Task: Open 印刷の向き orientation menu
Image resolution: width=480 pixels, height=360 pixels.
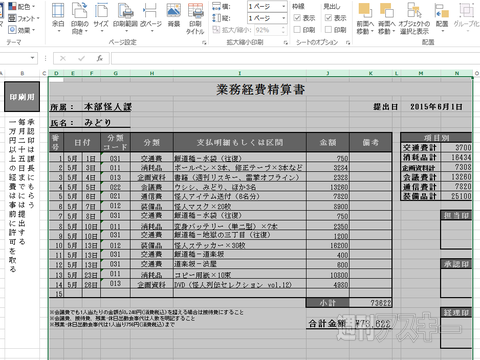Action: point(80,18)
